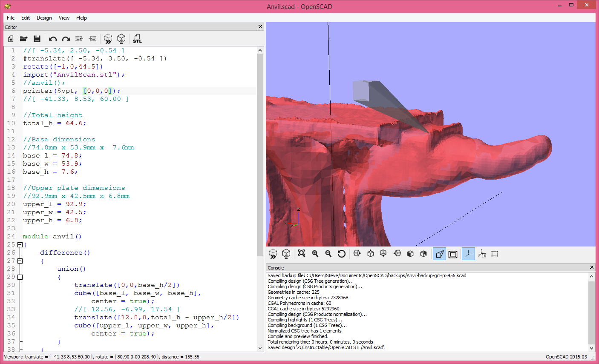Collapse the union block at line 29

click(x=20, y=277)
